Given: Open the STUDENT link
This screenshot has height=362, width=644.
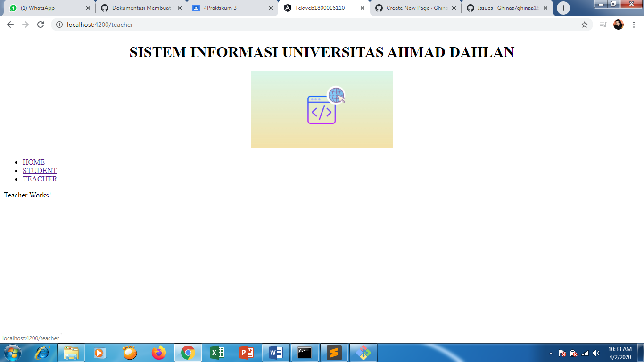Looking at the screenshot, I should coord(40,171).
